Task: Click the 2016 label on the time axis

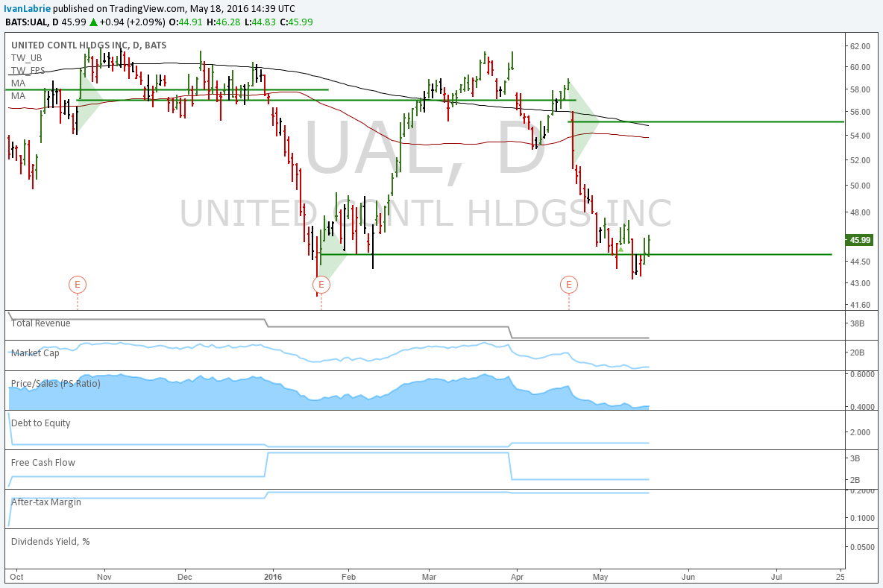Action: [x=273, y=577]
